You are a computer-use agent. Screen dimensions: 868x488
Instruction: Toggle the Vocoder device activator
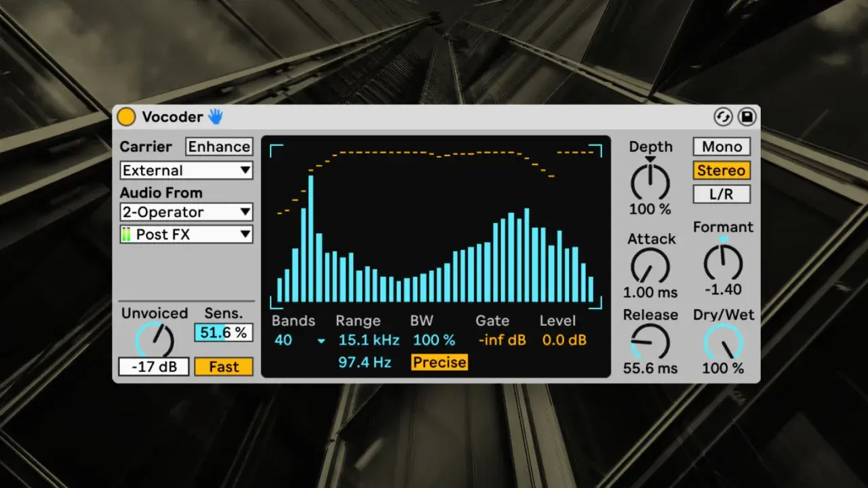(126, 117)
